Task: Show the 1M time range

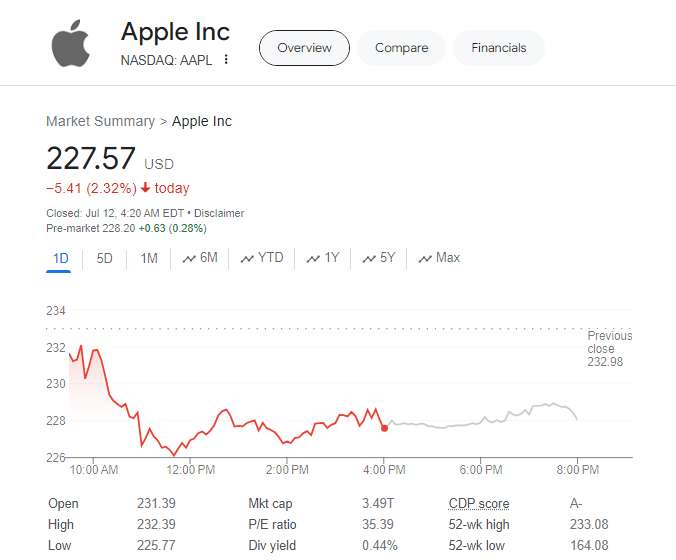Action: (149, 258)
